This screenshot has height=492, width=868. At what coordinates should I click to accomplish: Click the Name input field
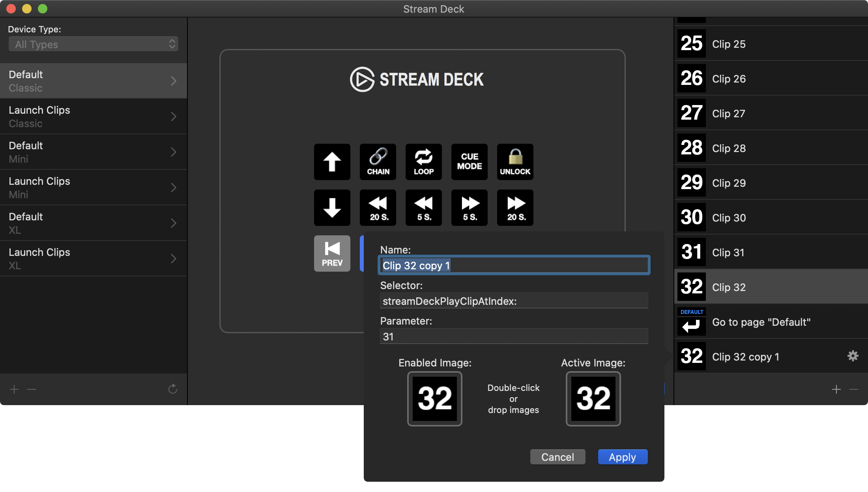514,265
